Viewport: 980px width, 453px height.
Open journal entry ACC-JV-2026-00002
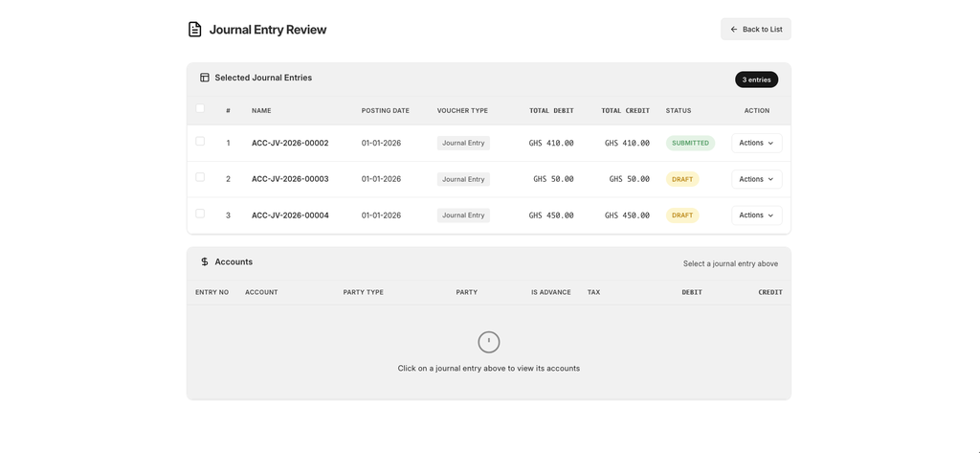click(290, 144)
